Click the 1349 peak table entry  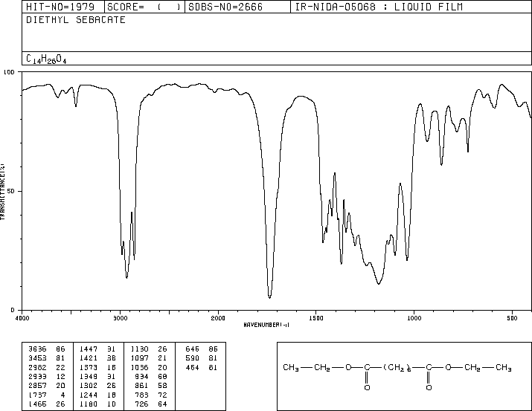[97, 376]
